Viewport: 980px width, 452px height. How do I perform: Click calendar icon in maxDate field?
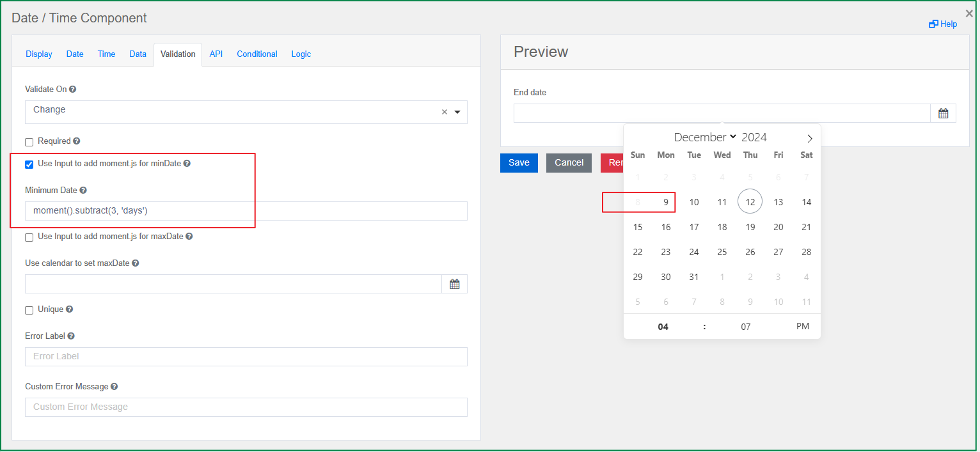tap(455, 284)
